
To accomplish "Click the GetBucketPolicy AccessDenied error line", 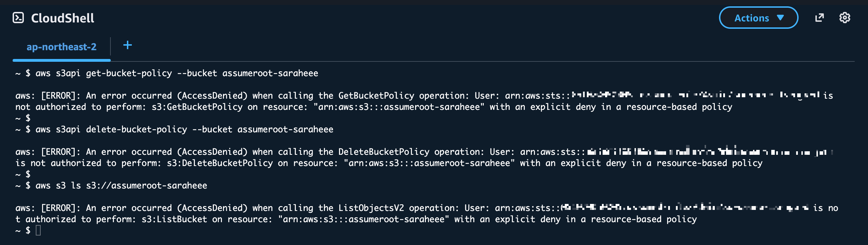I will click(424, 95).
